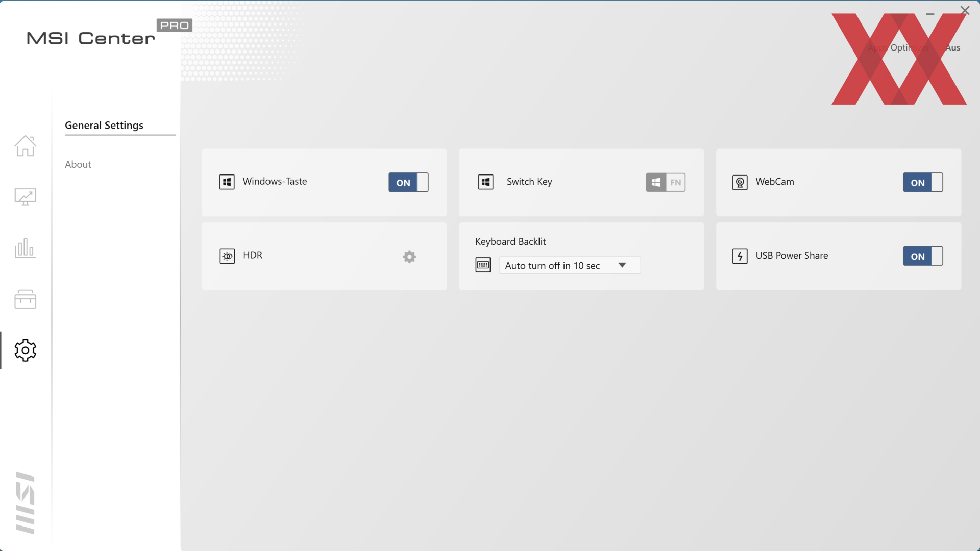Click the Windows-Taste label
This screenshot has width=980, height=551.
pyautogui.click(x=275, y=181)
